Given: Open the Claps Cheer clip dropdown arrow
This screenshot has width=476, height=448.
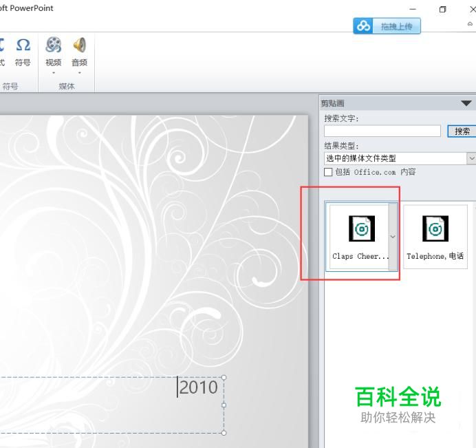Looking at the screenshot, I should [x=393, y=237].
